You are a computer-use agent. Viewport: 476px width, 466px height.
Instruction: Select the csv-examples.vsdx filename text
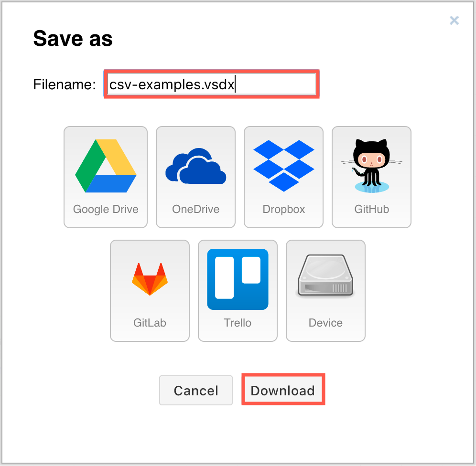pos(171,84)
